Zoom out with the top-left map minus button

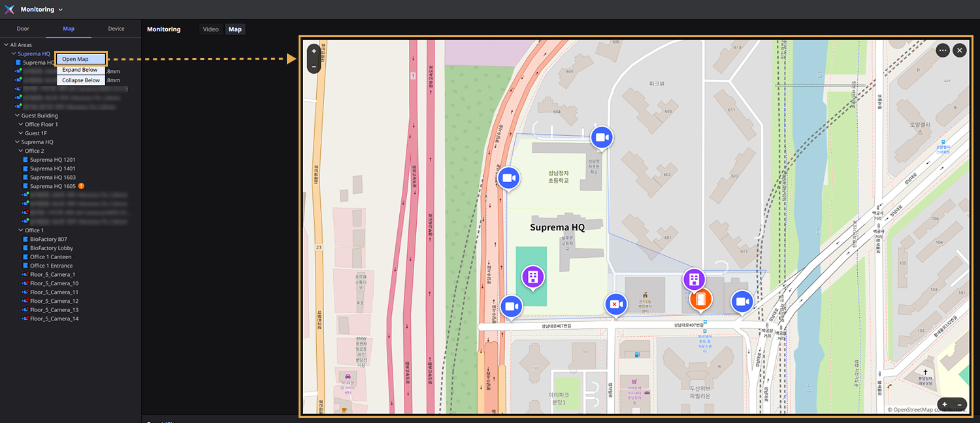tap(314, 66)
